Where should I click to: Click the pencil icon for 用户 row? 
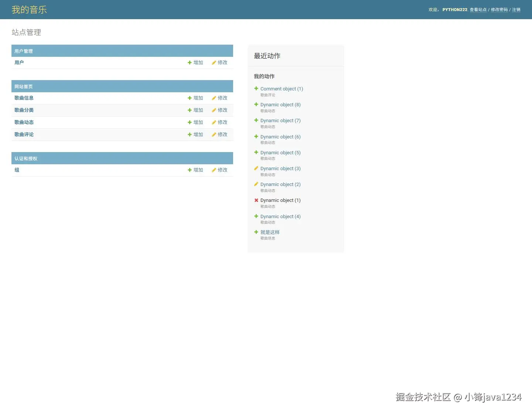[214, 63]
